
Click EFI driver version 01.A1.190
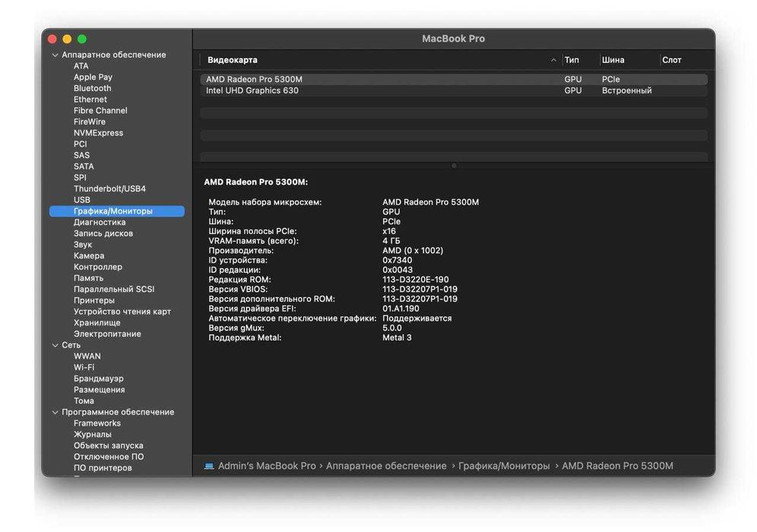tap(401, 309)
